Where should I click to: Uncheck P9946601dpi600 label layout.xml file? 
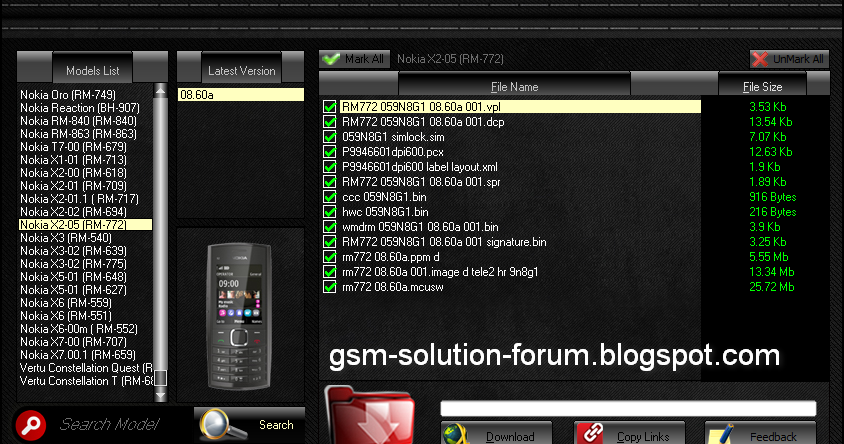[x=329, y=167]
